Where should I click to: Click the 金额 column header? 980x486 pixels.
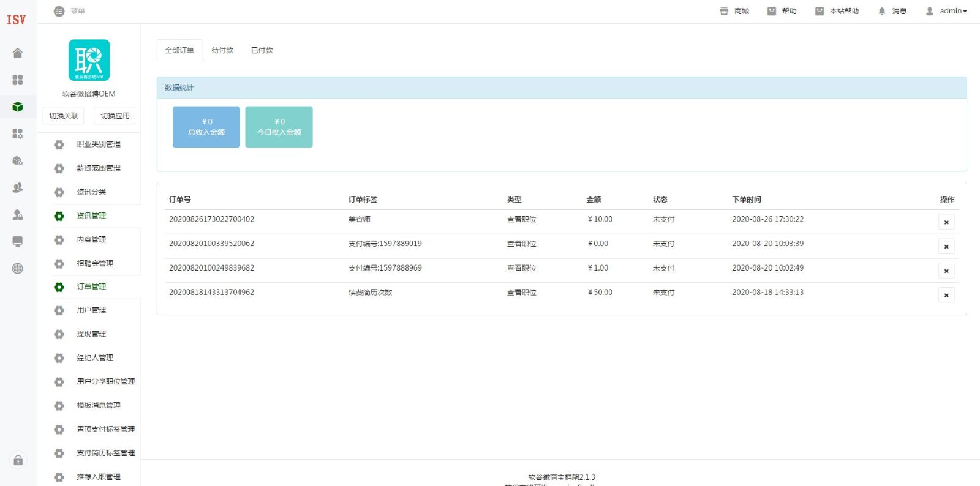pyautogui.click(x=594, y=200)
